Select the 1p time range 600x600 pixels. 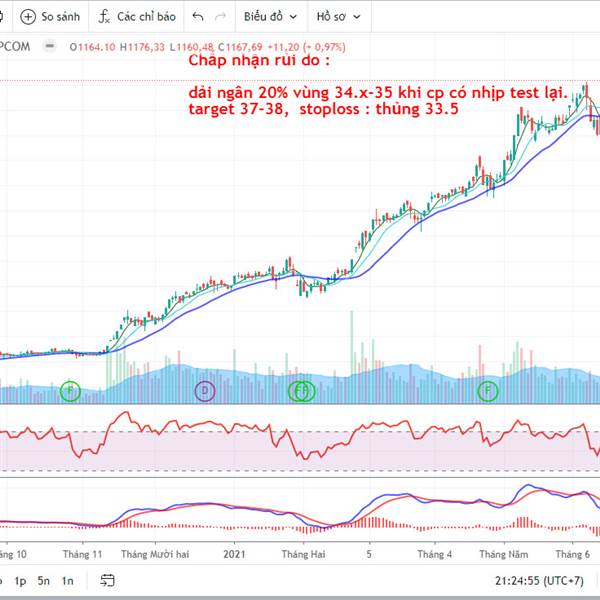[x=20, y=581]
